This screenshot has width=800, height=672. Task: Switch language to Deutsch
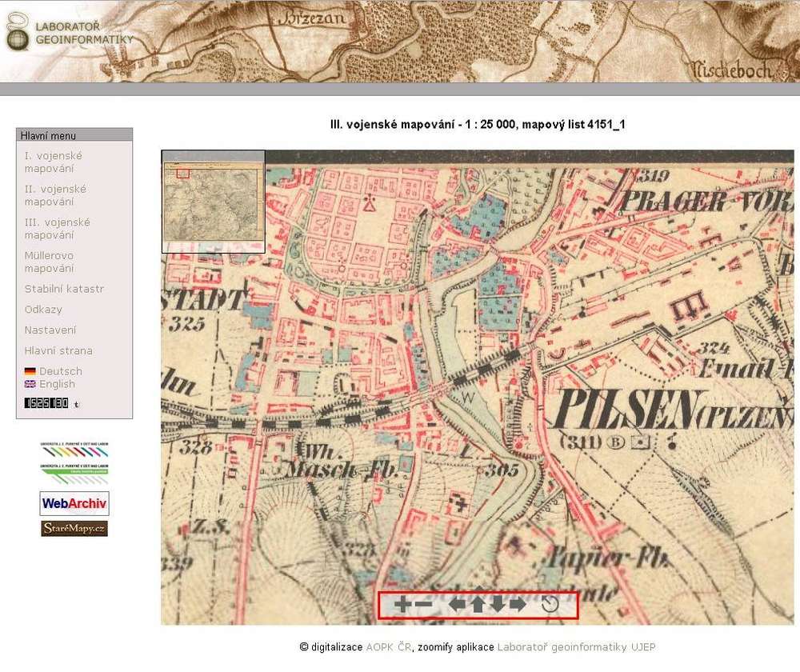(60, 371)
